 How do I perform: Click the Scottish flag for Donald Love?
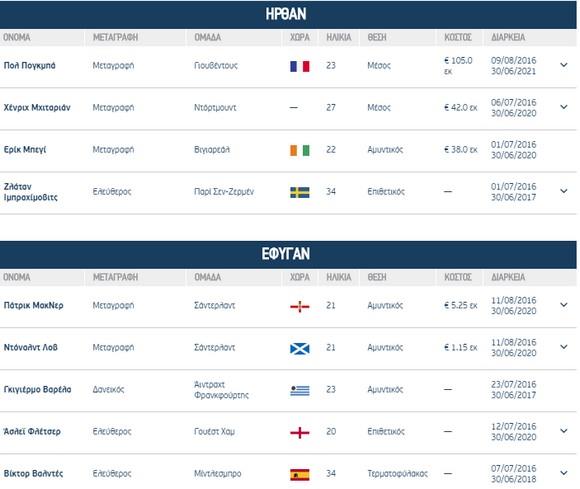[300, 348]
